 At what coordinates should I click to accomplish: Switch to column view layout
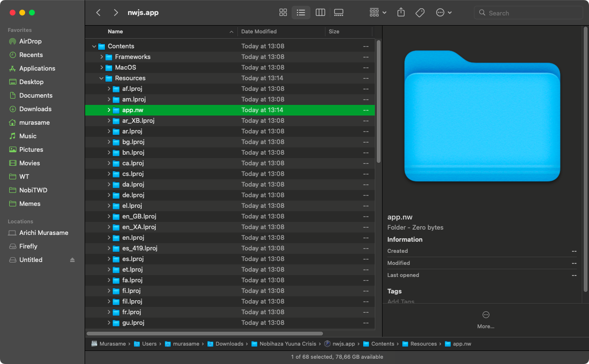320,13
